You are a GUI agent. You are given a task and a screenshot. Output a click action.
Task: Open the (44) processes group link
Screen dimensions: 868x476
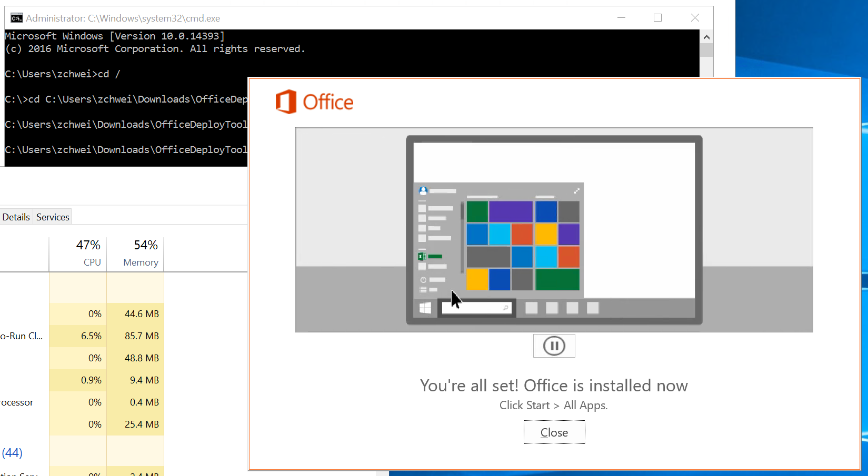tap(12, 452)
